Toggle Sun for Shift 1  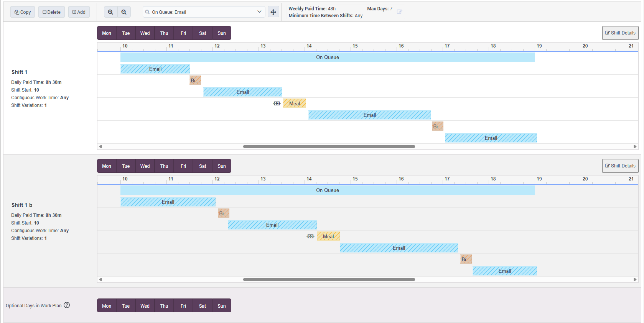[222, 33]
